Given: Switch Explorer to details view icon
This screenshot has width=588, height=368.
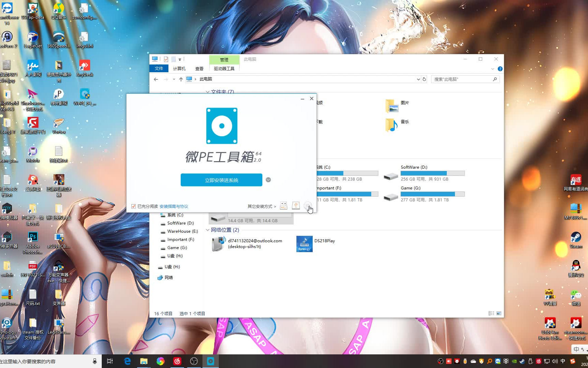Looking at the screenshot, I should click(491, 313).
